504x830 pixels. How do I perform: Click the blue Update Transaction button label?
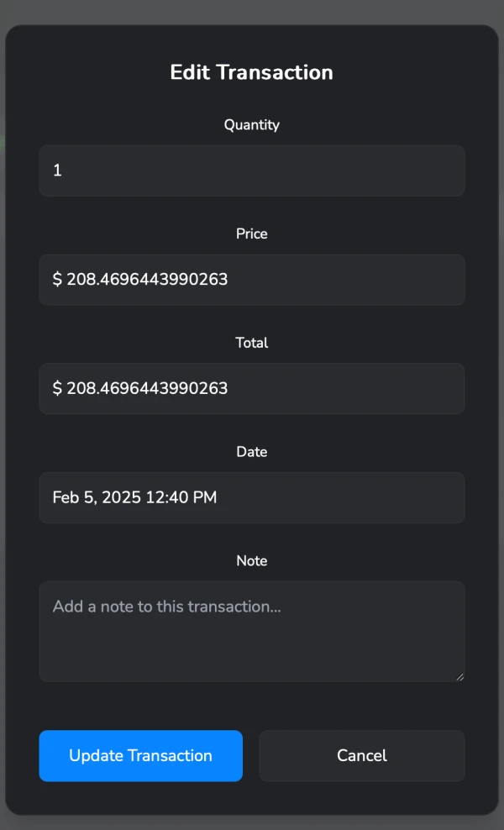140,755
